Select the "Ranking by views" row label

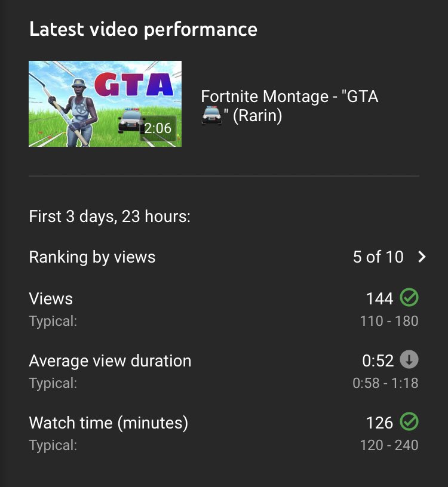92,257
